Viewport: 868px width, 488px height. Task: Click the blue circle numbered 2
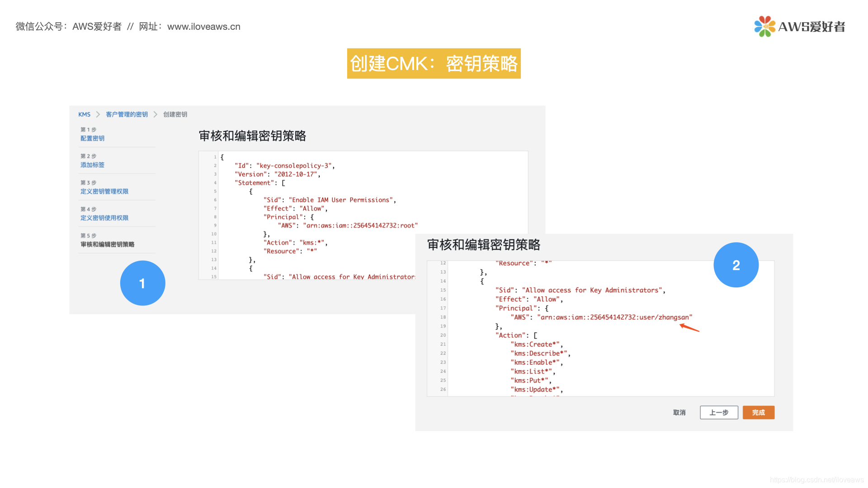(x=736, y=265)
